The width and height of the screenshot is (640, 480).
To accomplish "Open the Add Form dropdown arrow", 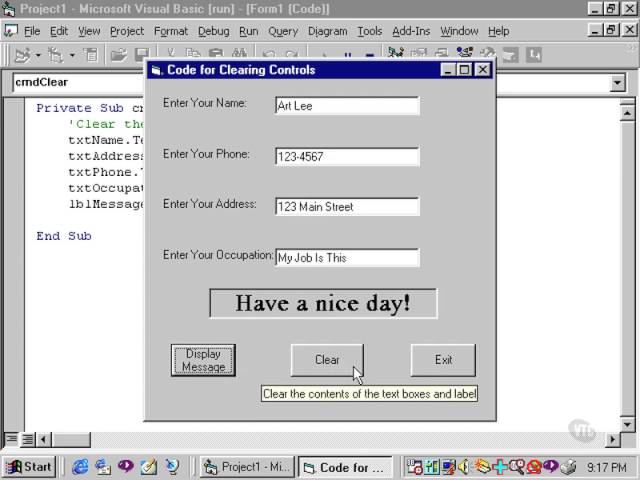I will (71, 55).
